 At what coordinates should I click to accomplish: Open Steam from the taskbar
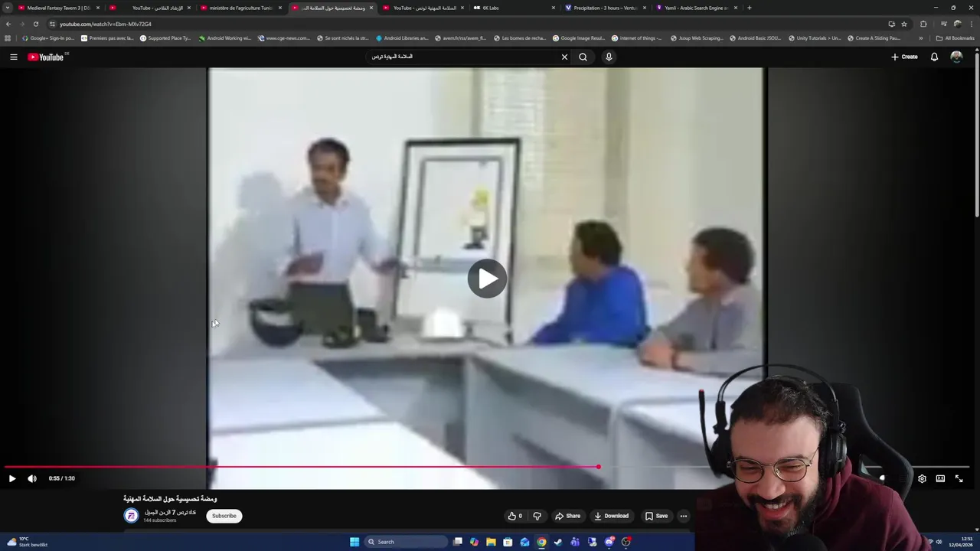point(558,542)
